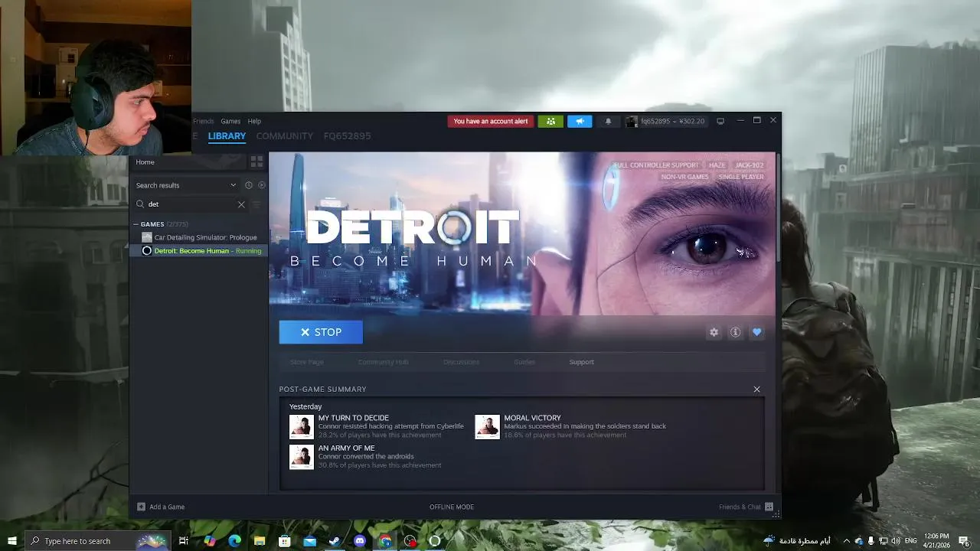Click the An Army Of Me achievement thumbnail
Viewport: 980px width, 551px height.
[x=302, y=457]
